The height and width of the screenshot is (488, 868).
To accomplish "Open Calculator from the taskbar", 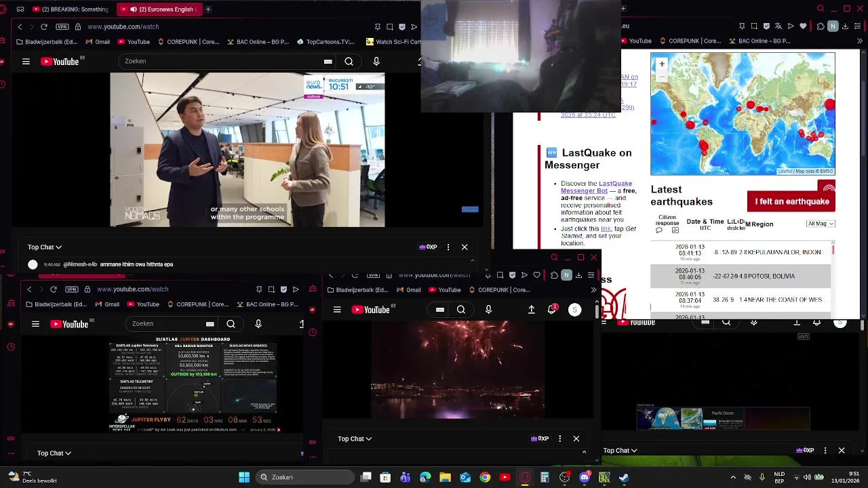I will tap(545, 477).
